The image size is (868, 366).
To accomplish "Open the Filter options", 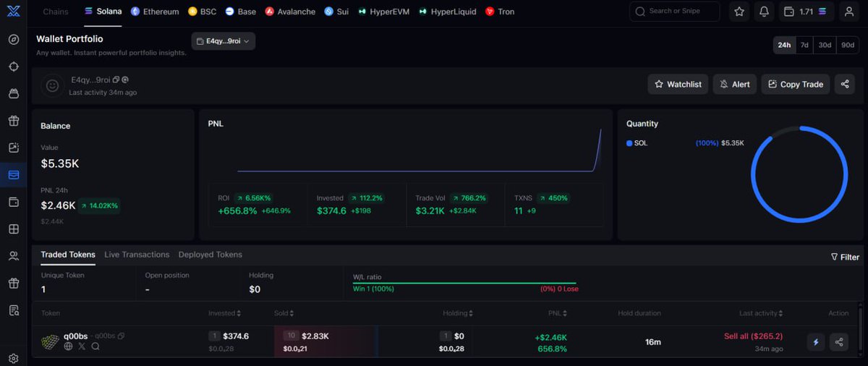I will coord(845,257).
